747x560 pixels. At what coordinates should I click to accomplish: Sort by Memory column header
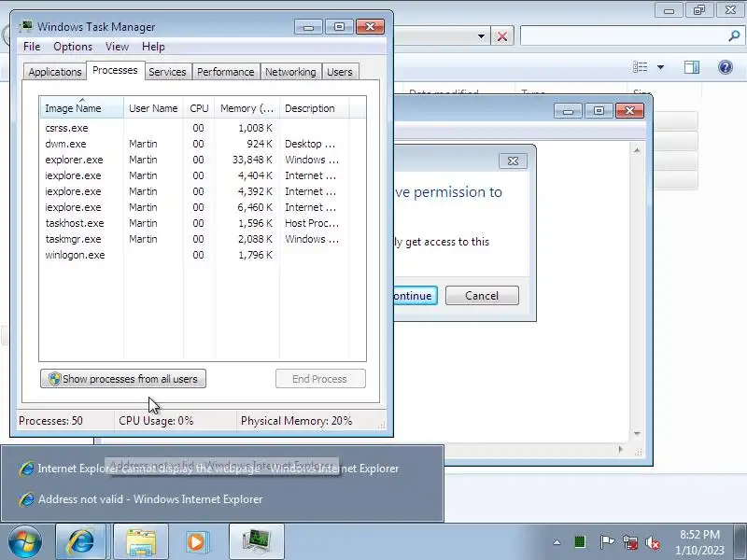point(247,108)
